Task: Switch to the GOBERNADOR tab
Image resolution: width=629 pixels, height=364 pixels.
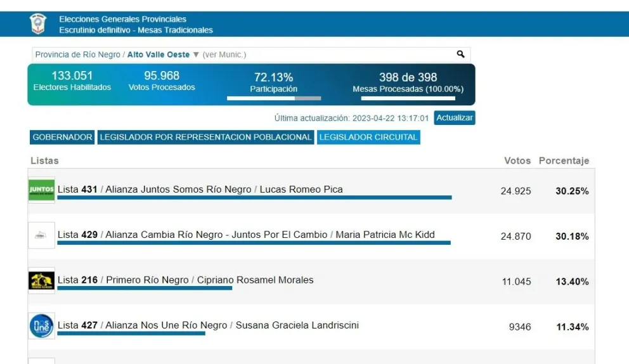Action: (x=62, y=137)
